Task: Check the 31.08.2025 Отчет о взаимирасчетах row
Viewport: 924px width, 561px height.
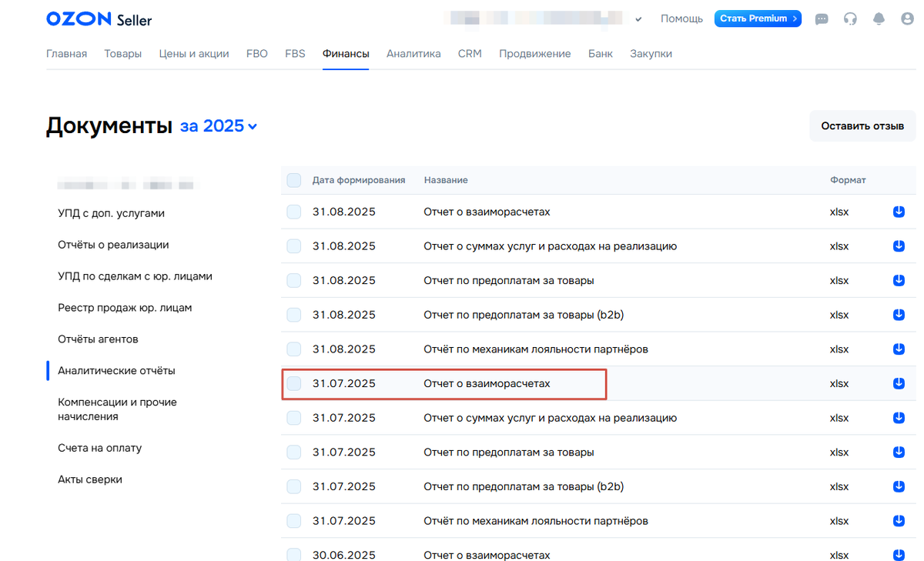Action: [x=293, y=211]
